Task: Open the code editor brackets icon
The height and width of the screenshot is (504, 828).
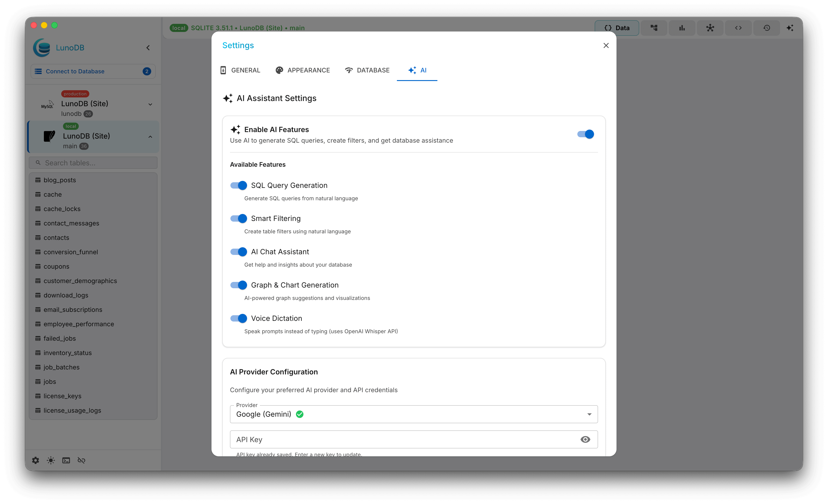Action: click(x=738, y=28)
